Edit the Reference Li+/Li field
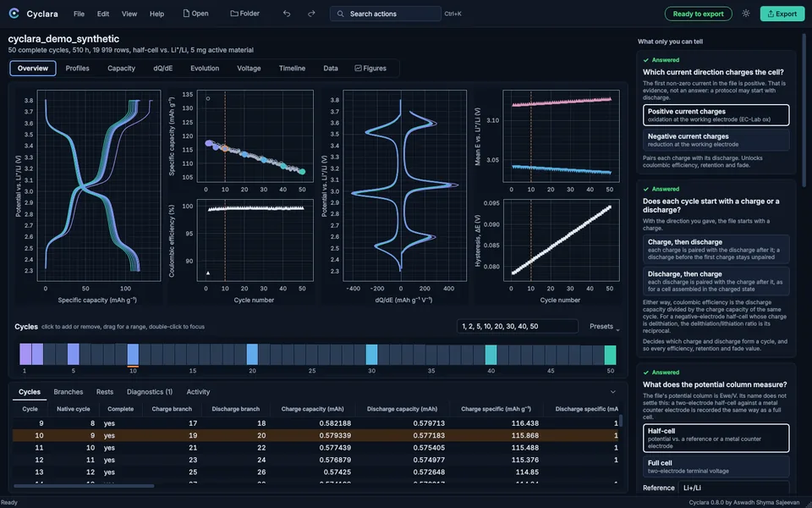This screenshot has width=812, height=508. pos(733,488)
